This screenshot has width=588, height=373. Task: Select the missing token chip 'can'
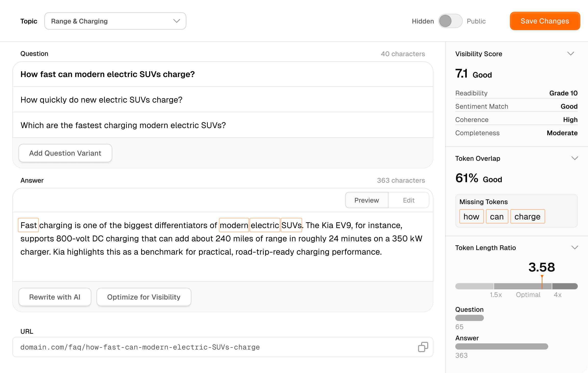pyautogui.click(x=497, y=216)
